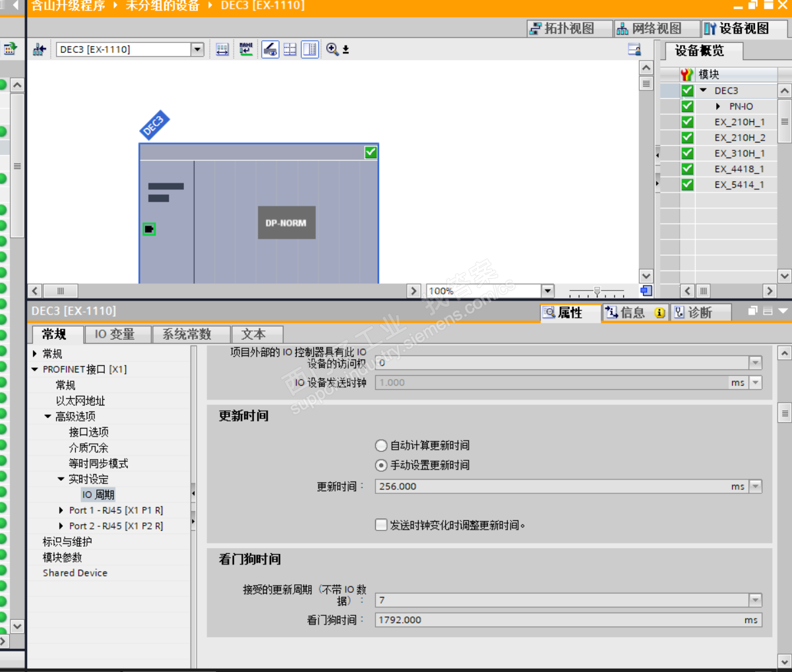Click the wrench status column header icon
The image size is (792, 672).
pos(687,75)
